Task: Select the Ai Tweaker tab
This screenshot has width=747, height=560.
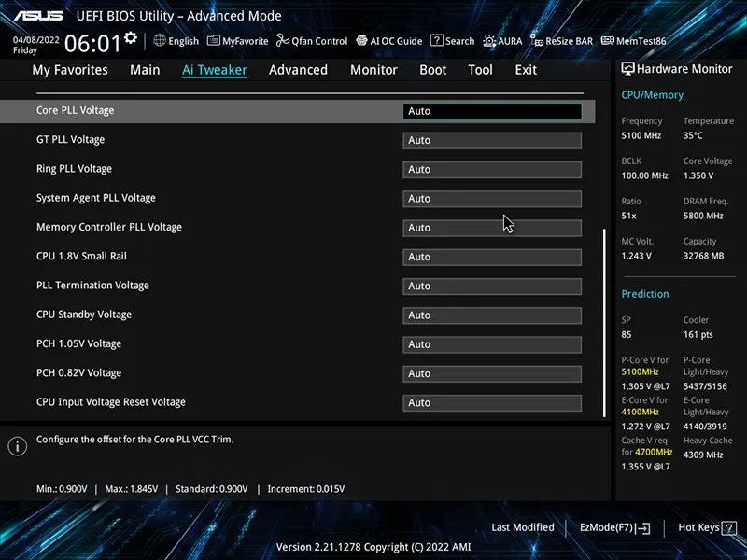Action: pyautogui.click(x=215, y=69)
